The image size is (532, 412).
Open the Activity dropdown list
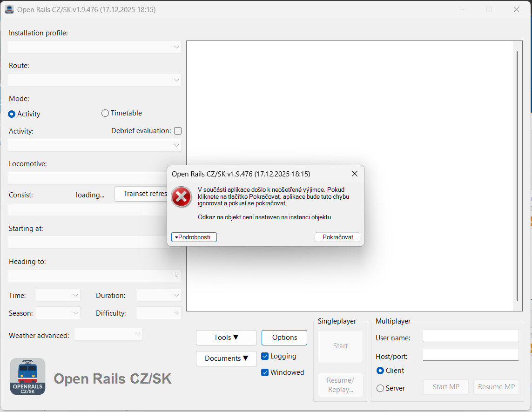(94, 145)
